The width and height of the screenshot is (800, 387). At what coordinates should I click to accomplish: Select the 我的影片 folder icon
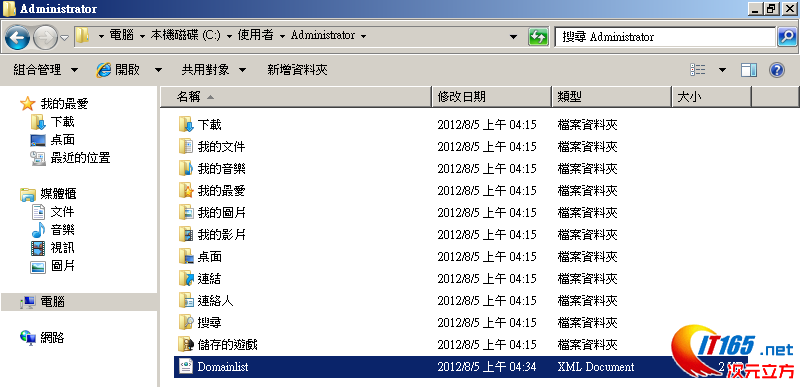coord(186,235)
